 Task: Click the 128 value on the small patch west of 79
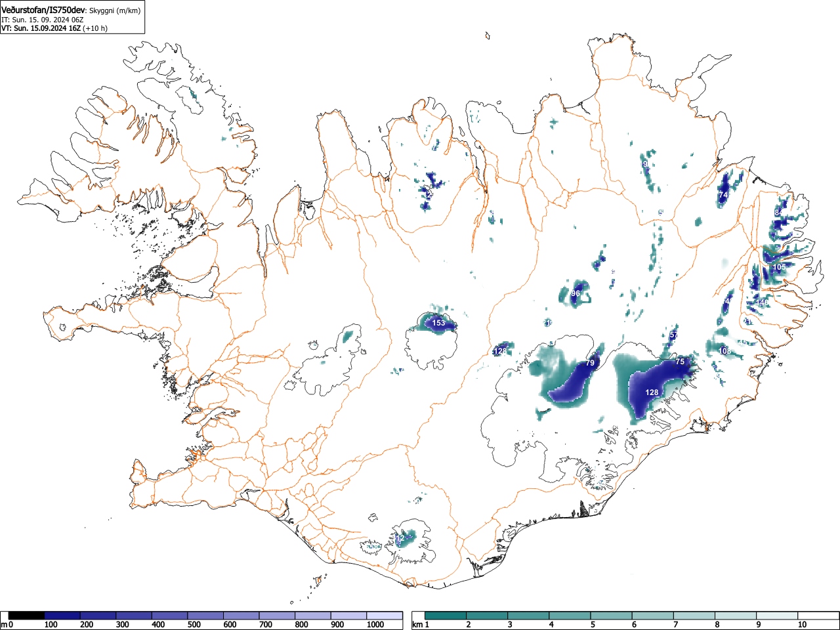pos(500,351)
